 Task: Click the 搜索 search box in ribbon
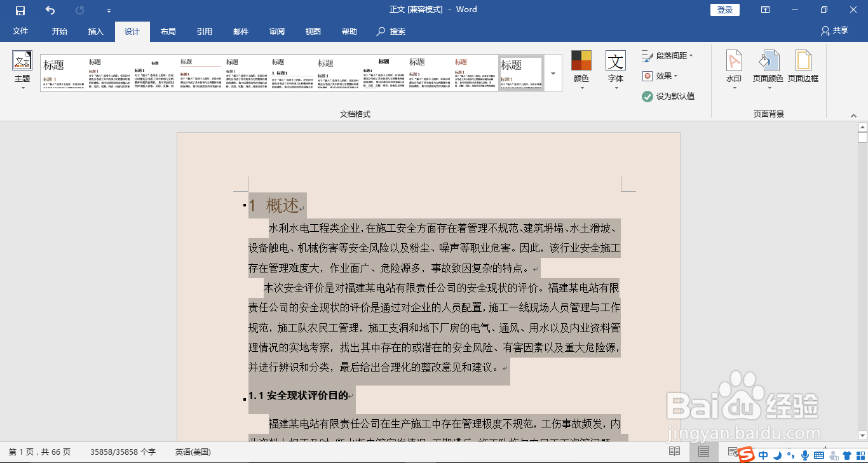point(391,31)
